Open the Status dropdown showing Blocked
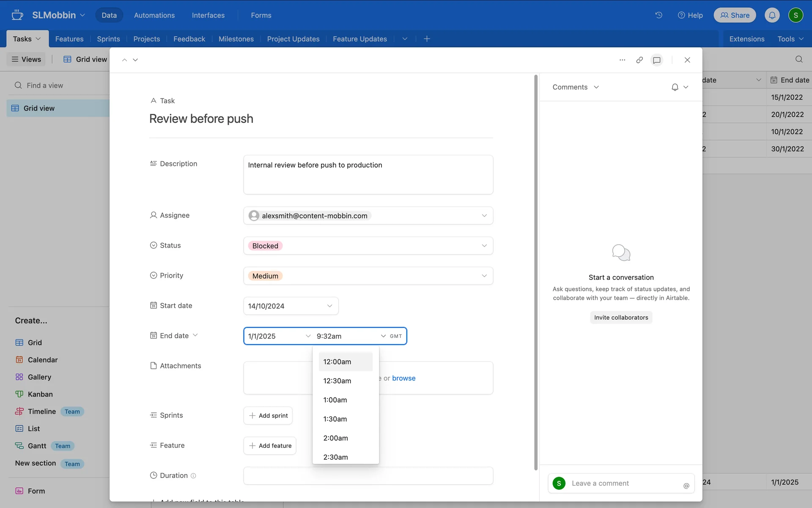812x508 pixels. (368, 246)
